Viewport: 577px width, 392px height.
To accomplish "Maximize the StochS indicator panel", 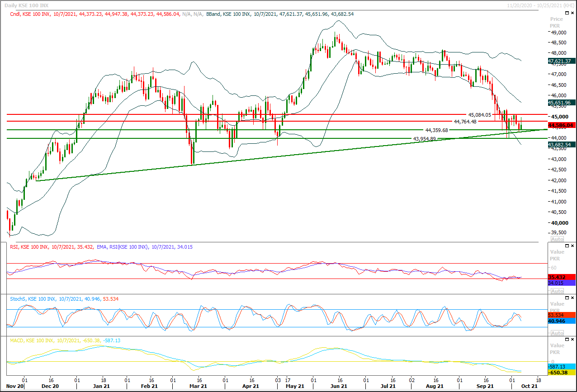I will point(568,298).
